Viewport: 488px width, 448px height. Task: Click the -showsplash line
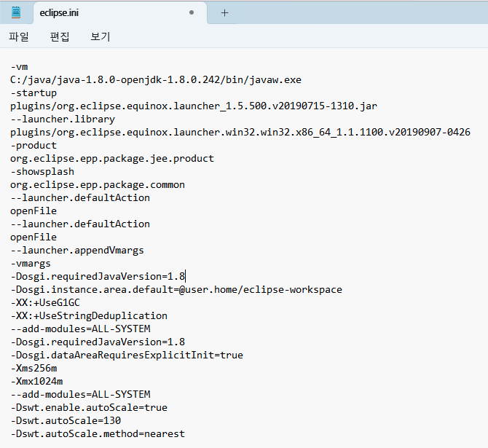(x=42, y=171)
